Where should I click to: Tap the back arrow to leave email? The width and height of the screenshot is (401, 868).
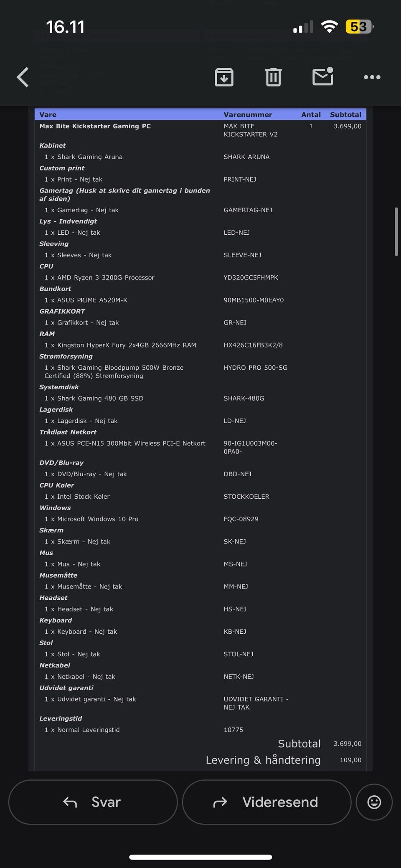pyautogui.click(x=23, y=77)
